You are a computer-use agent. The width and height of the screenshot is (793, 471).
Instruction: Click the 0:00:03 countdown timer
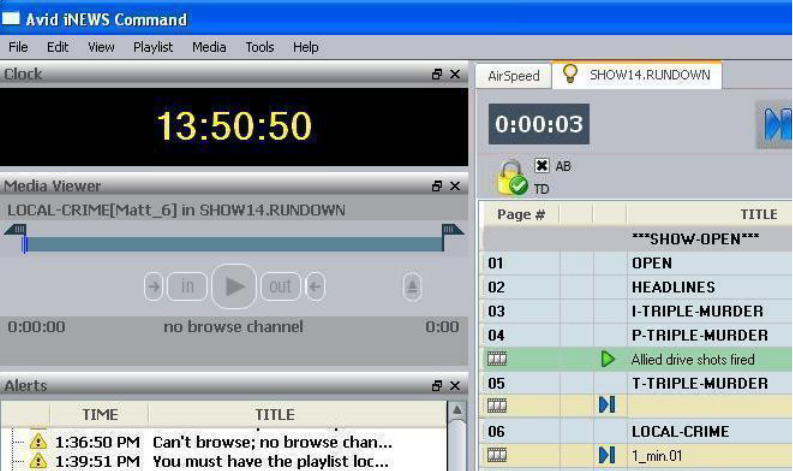(x=539, y=124)
